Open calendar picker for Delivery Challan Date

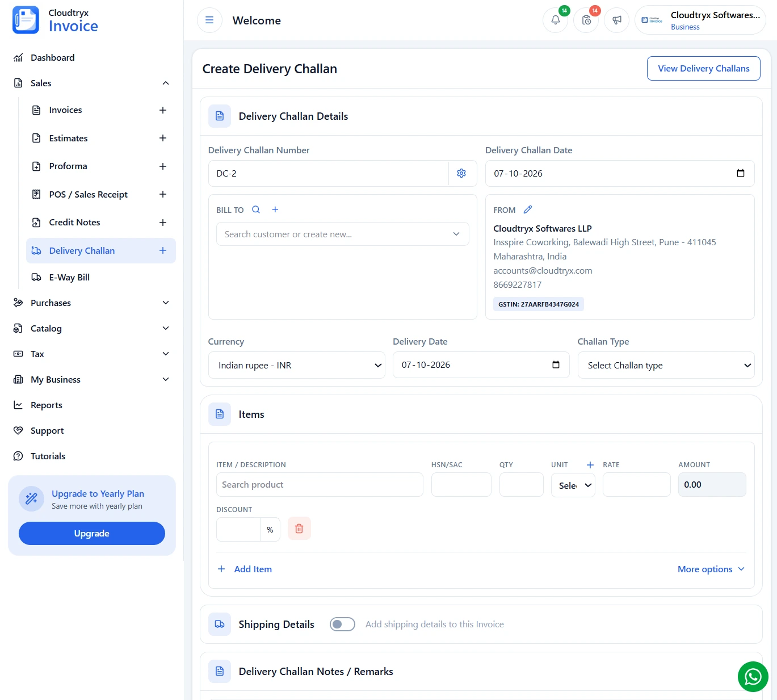(x=740, y=173)
